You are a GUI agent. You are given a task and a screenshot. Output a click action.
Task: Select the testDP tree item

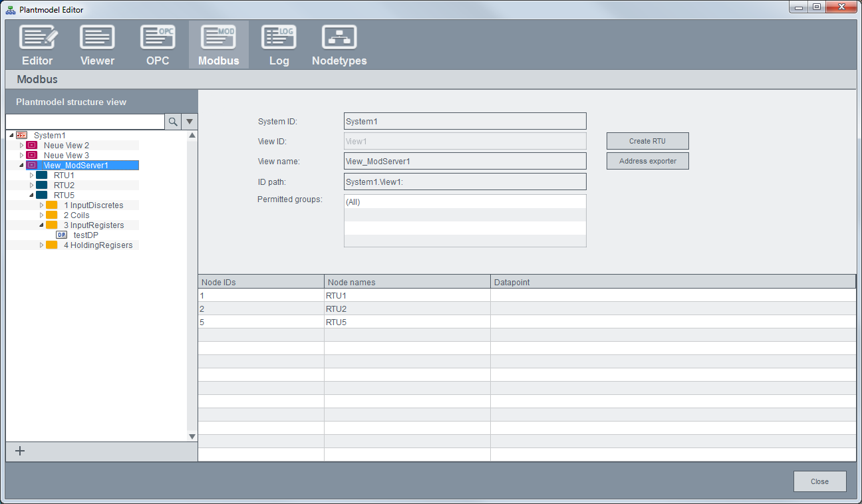tap(86, 235)
